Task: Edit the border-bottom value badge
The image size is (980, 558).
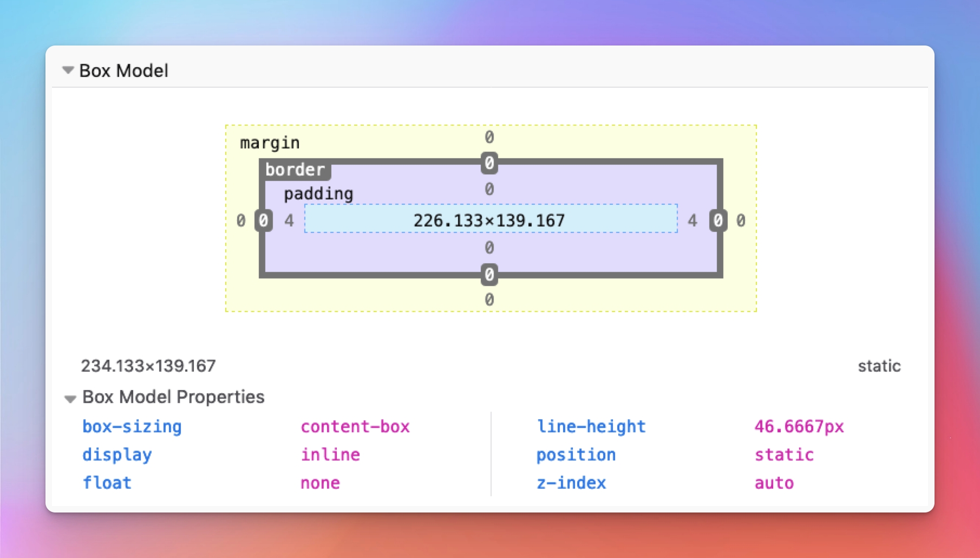Action: tap(489, 275)
